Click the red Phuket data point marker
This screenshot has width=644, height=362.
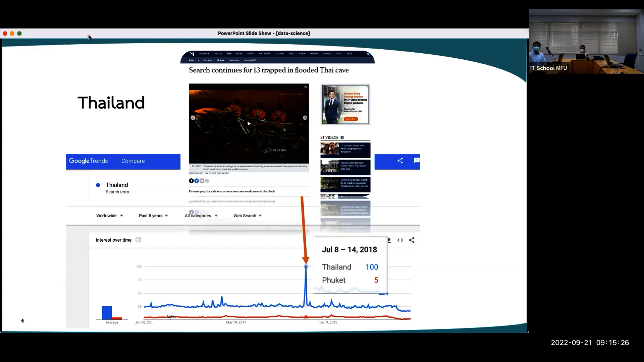[306, 317]
